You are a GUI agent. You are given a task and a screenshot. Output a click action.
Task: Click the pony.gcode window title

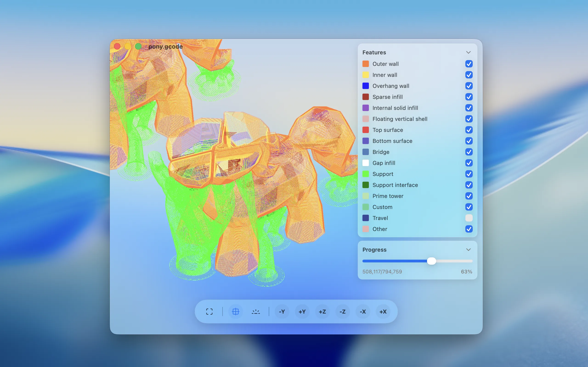tap(165, 46)
